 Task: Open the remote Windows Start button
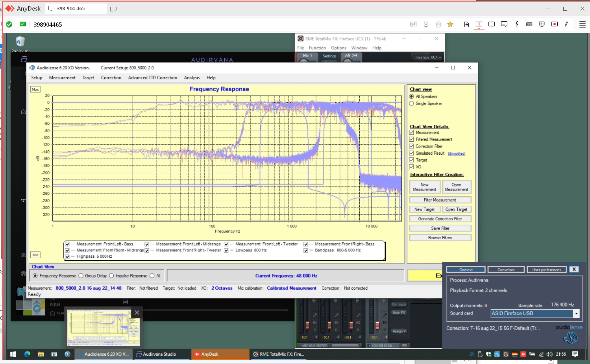pyautogui.click(x=13, y=354)
